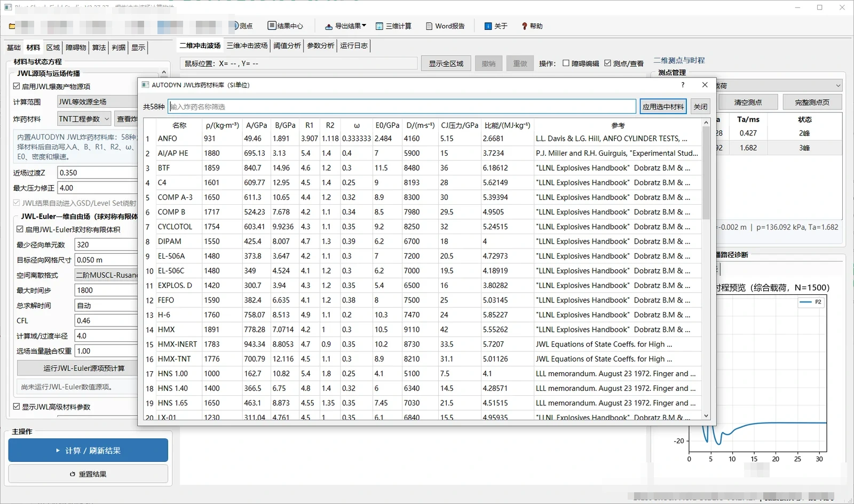854x504 pixels.
Task: Click the CFL value field
Action: click(x=106, y=321)
